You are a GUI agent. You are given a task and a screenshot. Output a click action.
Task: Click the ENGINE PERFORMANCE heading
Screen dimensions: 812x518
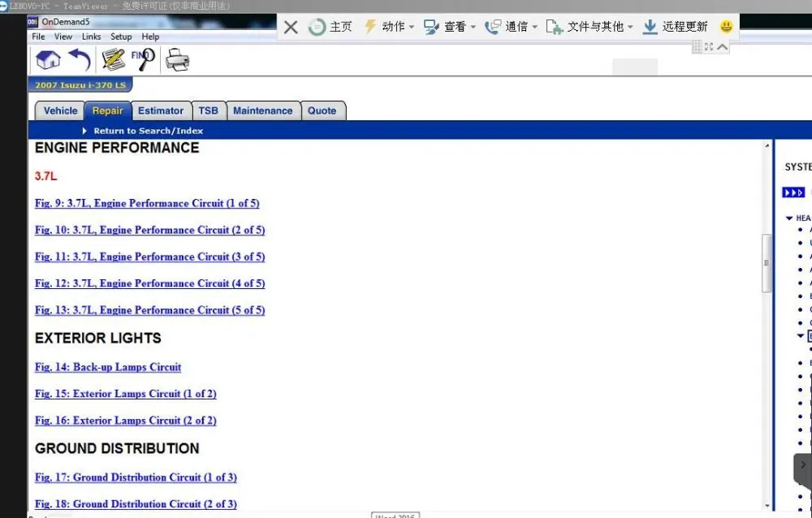[117, 148]
